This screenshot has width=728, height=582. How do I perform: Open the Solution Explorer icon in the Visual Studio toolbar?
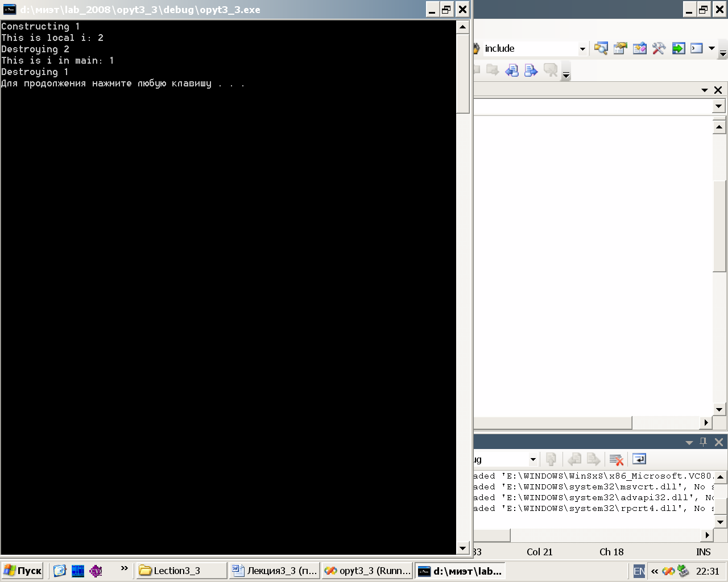point(601,48)
